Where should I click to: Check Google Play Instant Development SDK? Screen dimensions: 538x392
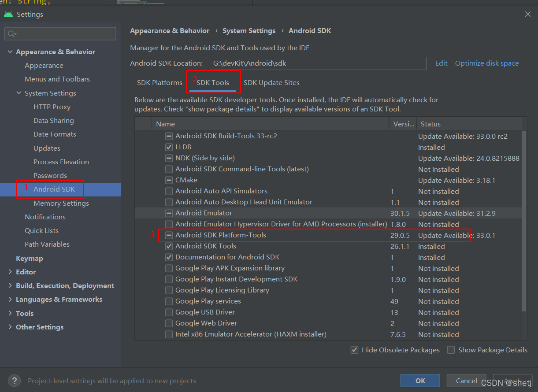pos(169,279)
